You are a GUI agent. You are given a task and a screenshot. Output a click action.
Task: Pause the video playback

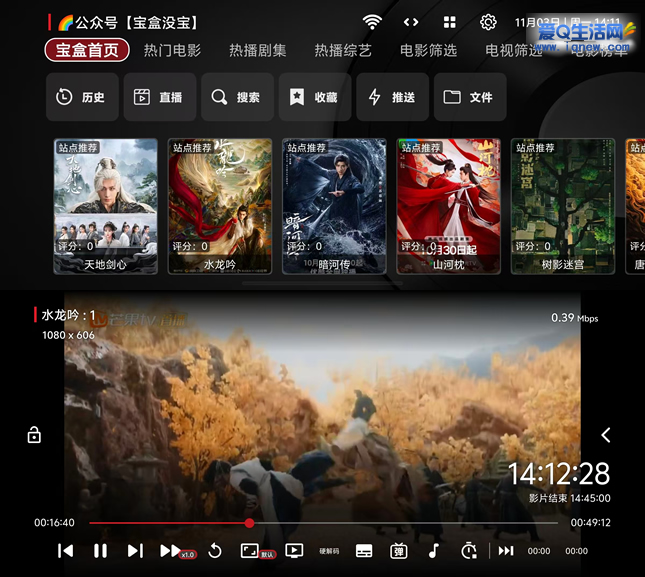100,551
